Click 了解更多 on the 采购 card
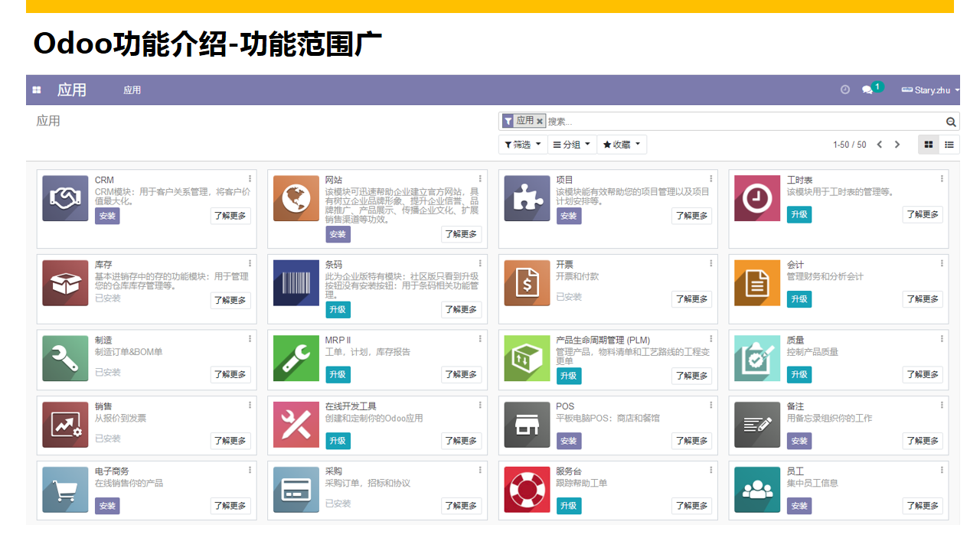The width and height of the screenshot is (980, 551). click(461, 506)
